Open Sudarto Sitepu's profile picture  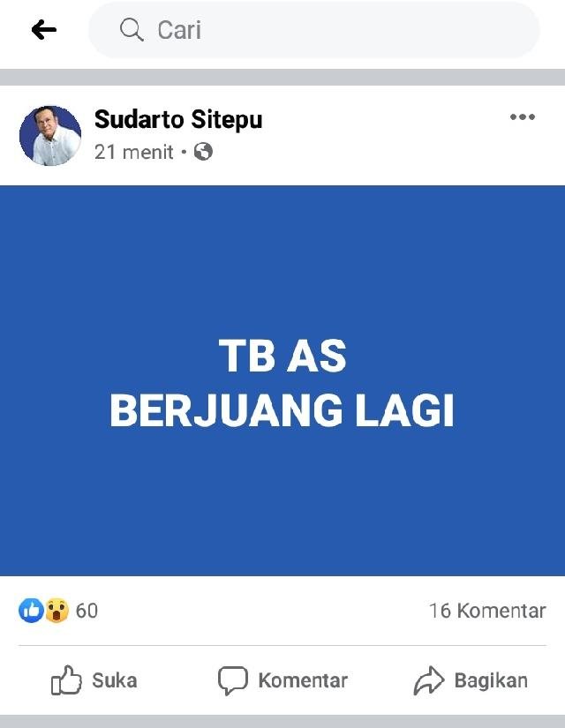pos(50,136)
